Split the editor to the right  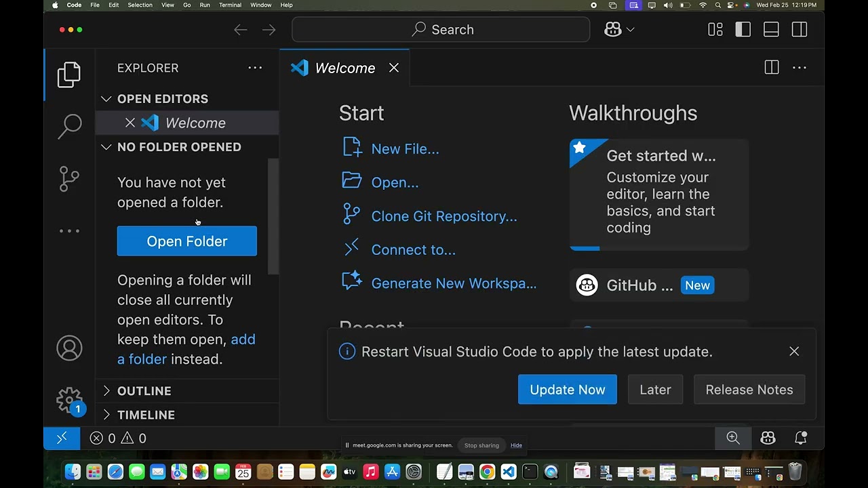pyautogui.click(x=772, y=68)
